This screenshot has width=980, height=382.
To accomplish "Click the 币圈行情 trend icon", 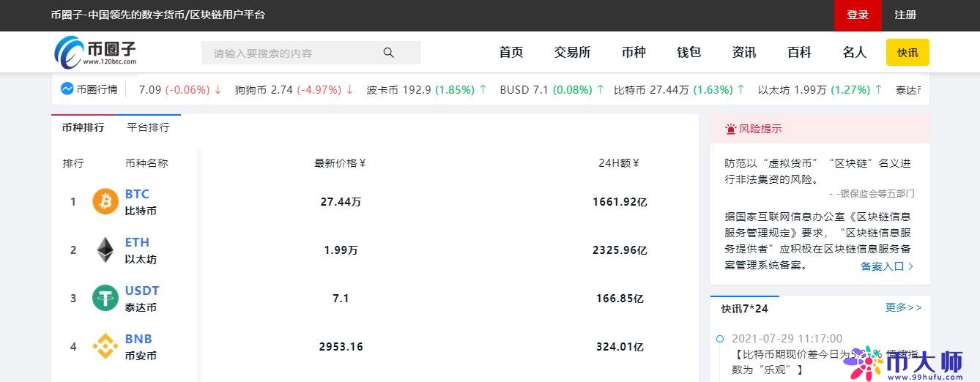I will (67, 89).
